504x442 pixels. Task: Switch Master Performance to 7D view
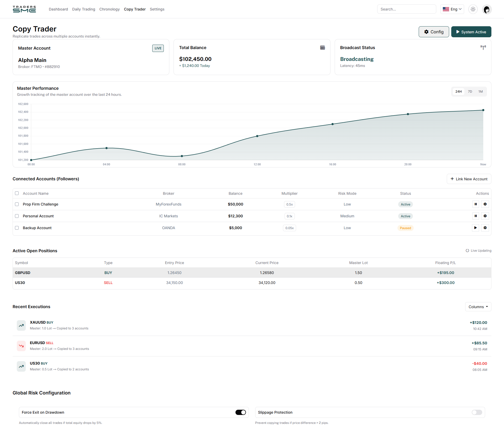tap(470, 91)
